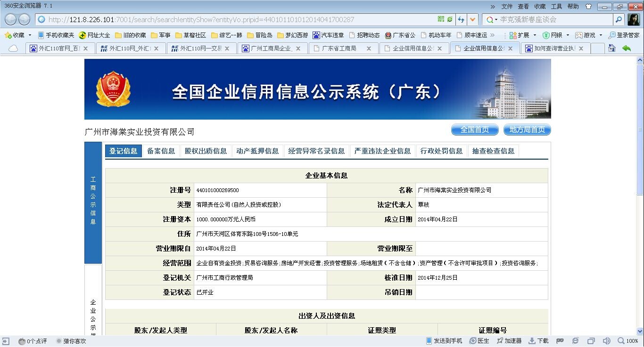
Task: Open the 医生 doctor tool in status bar
Action: 479,341
